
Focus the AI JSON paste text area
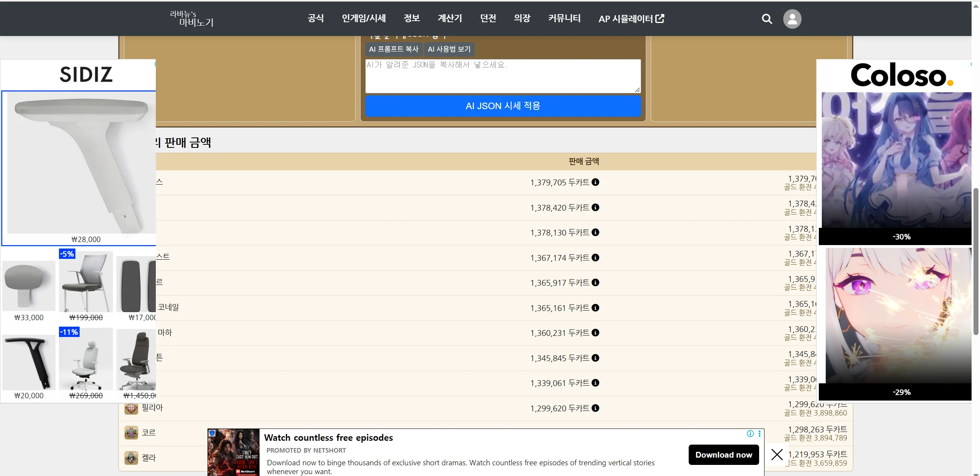click(503, 76)
